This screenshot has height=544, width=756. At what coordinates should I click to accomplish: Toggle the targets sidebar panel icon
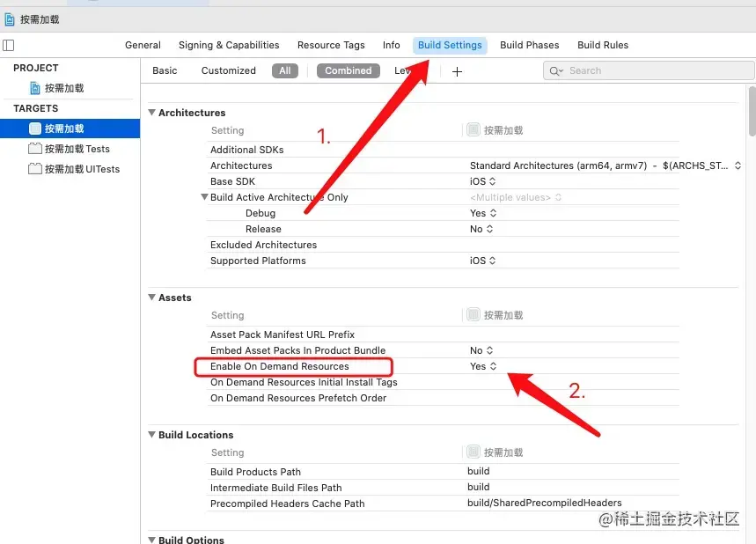9,46
